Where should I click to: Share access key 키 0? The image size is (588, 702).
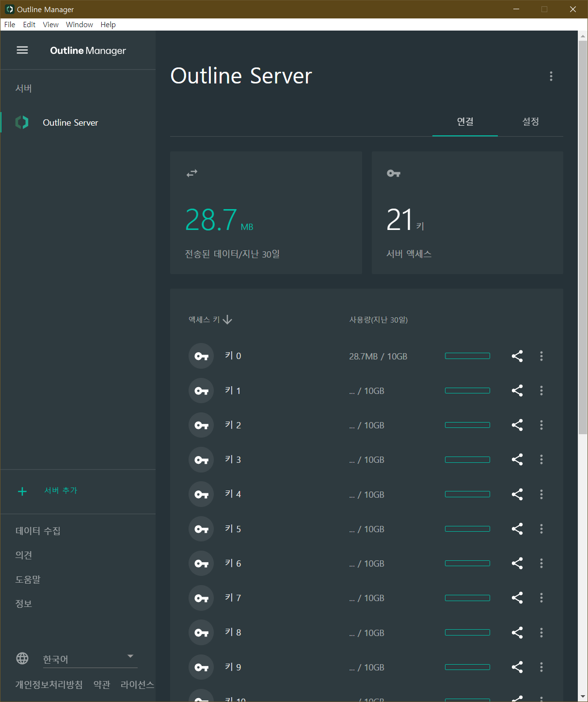[x=517, y=356]
